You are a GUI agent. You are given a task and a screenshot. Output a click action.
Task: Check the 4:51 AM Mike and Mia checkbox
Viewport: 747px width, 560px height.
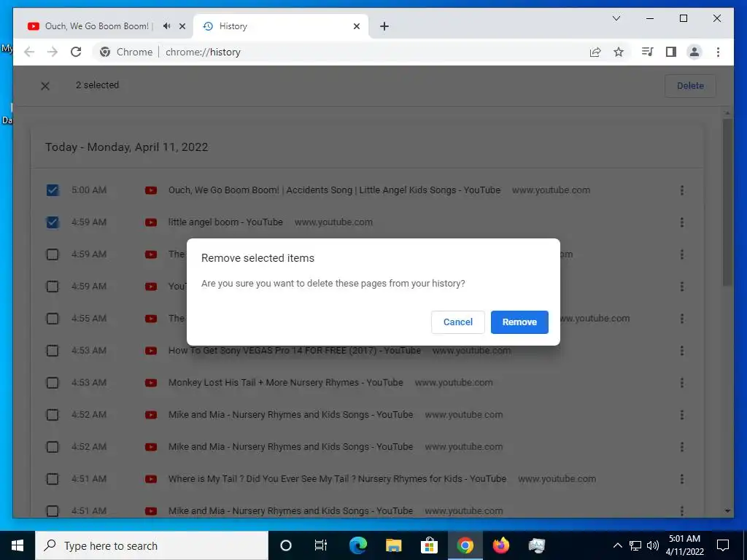coord(53,510)
